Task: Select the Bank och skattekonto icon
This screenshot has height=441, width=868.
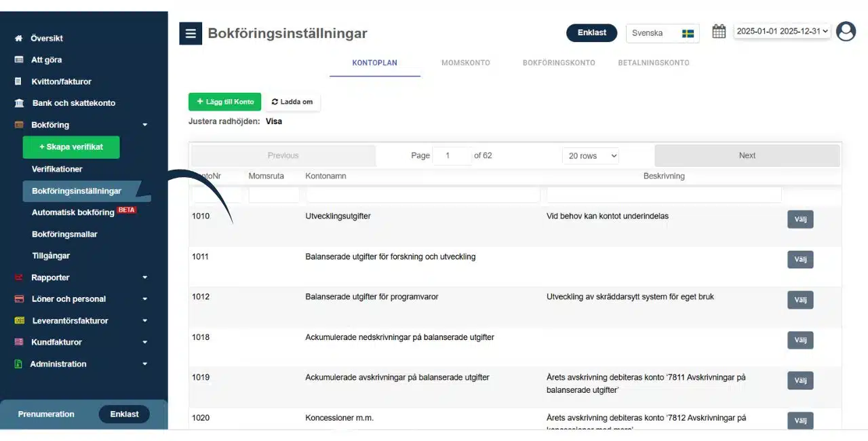Action: 19,103
